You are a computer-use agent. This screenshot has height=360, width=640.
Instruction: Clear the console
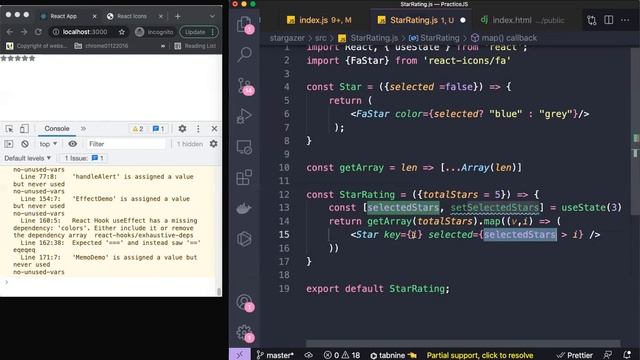point(25,144)
